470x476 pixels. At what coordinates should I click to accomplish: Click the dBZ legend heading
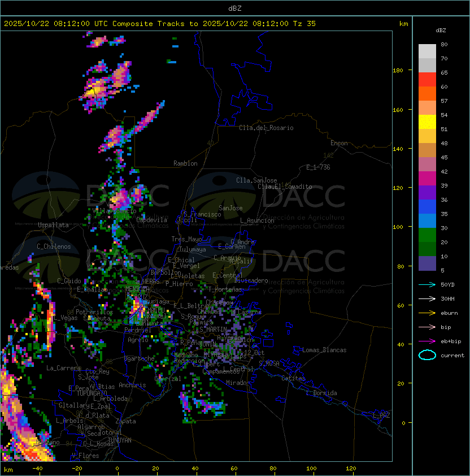click(441, 31)
